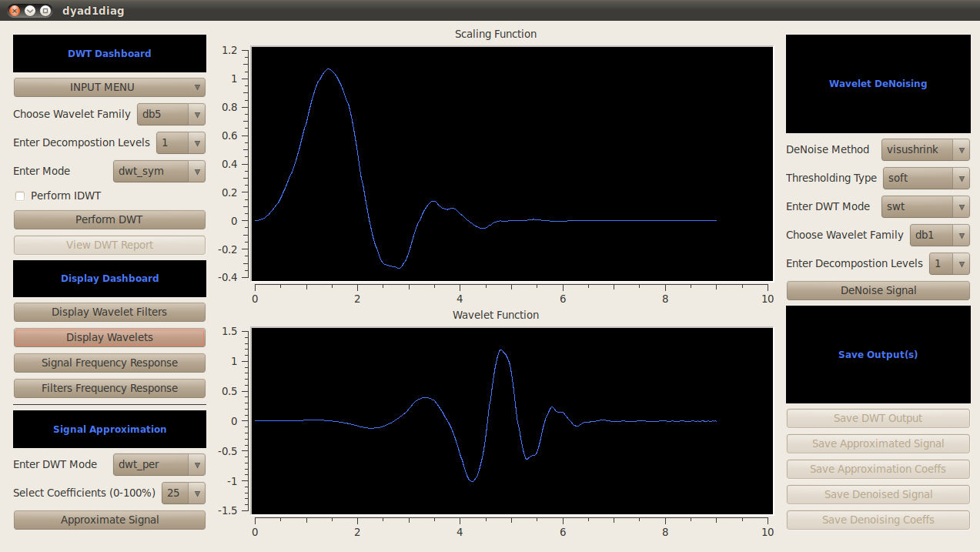980x552 pixels.
Task: Click the "Scaling Function" plot title
Action: (x=496, y=34)
